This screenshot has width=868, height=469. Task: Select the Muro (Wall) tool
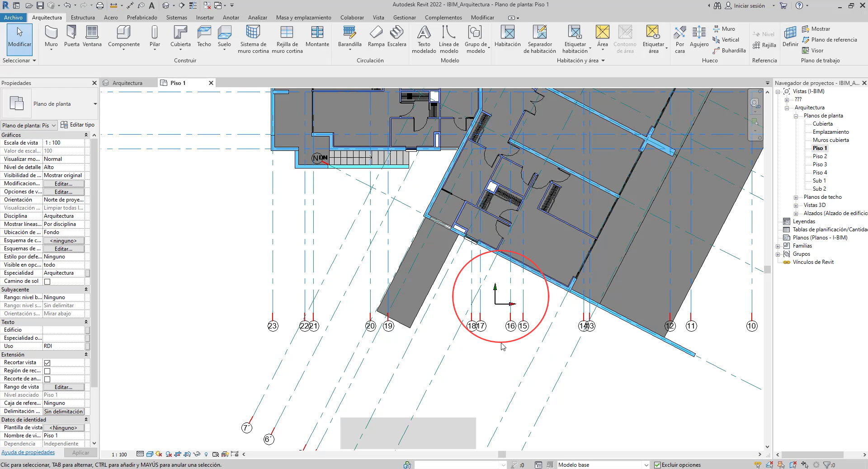(51, 36)
